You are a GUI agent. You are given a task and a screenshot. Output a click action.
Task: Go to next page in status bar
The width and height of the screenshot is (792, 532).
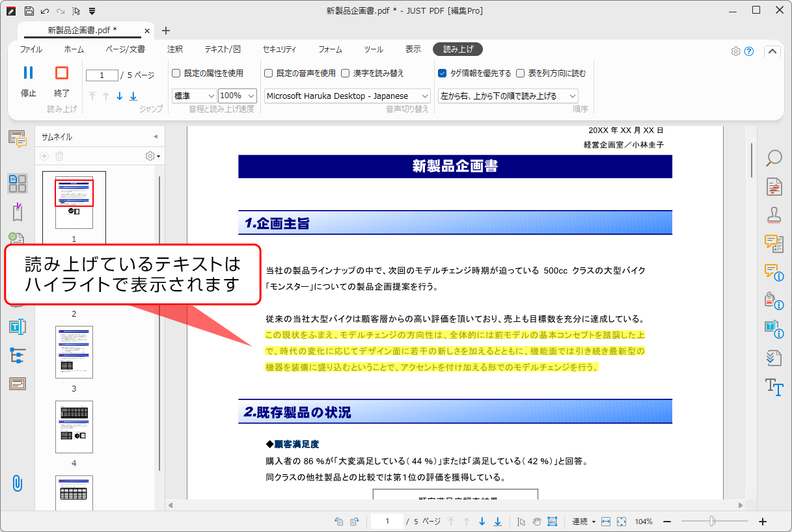pos(482,522)
